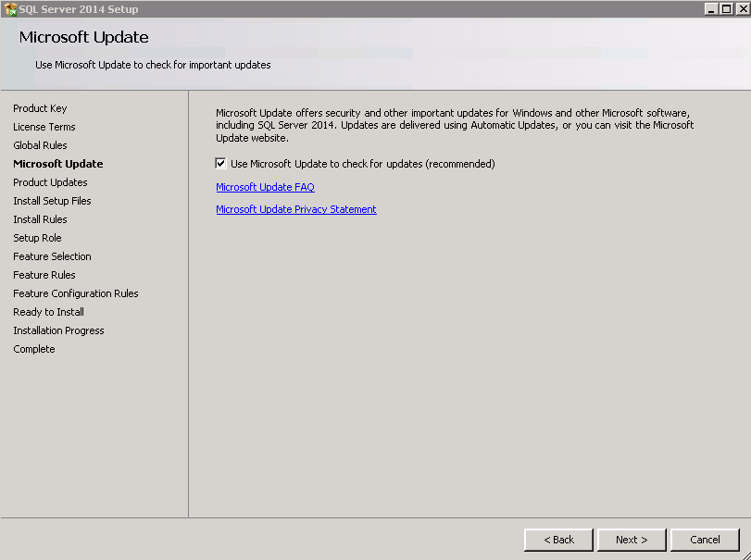Select the Product Key step
The height and width of the screenshot is (560, 751).
click(40, 108)
